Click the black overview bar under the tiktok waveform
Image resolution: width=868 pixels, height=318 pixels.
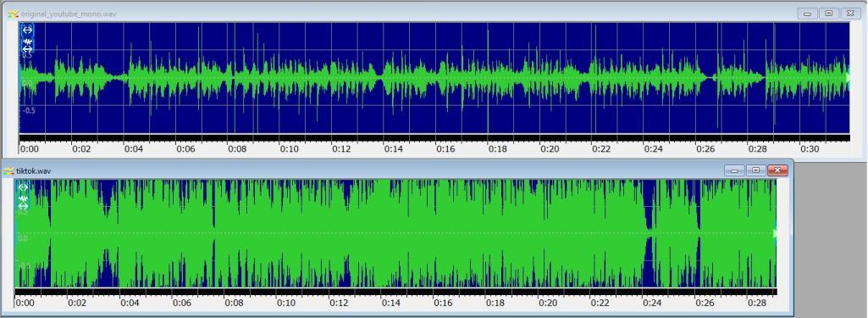pos(395,292)
